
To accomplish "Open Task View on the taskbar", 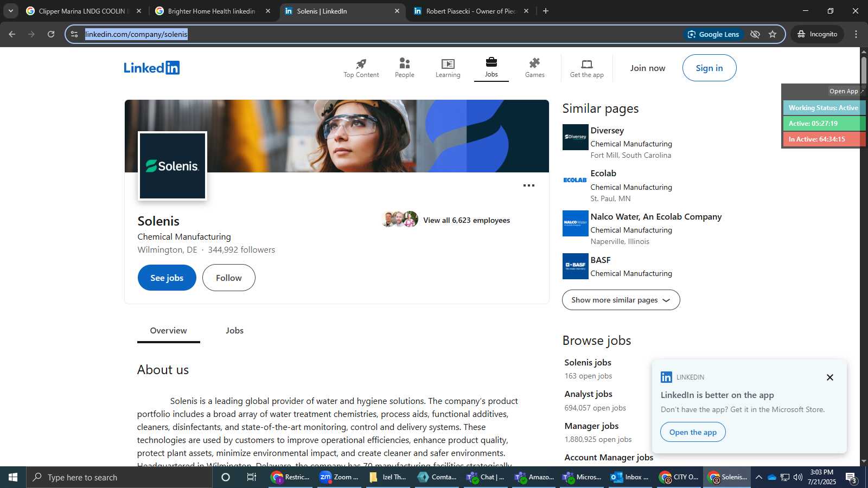I will [x=252, y=477].
